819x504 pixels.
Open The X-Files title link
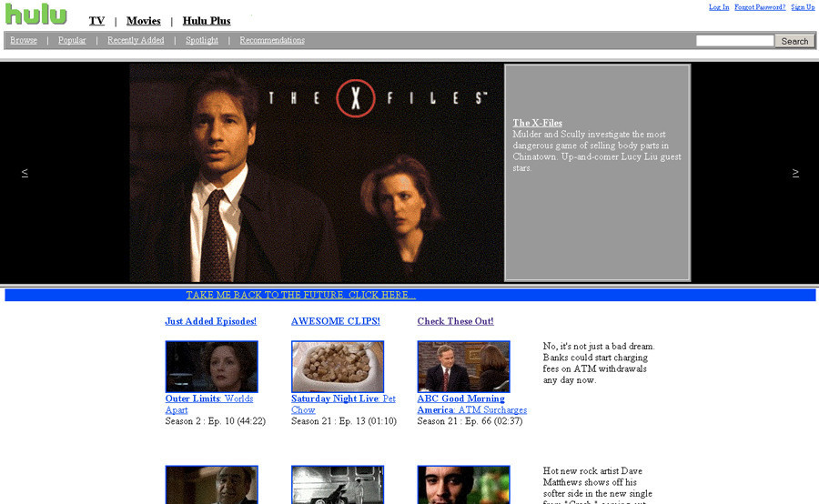point(538,123)
